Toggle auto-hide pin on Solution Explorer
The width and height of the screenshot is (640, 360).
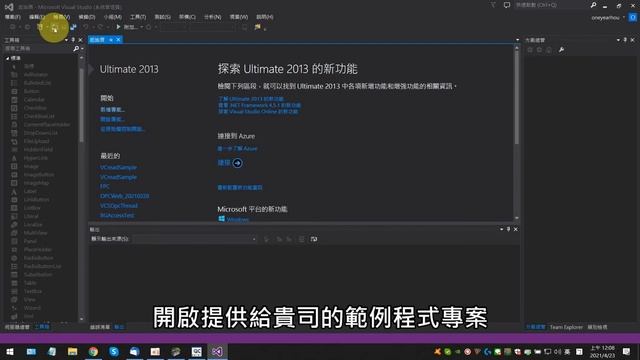coord(625,40)
